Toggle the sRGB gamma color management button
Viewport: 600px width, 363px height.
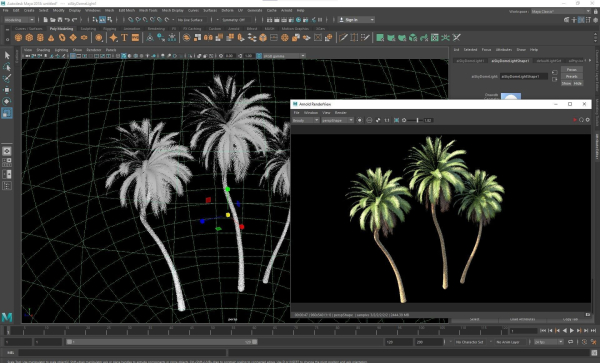[x=259, y=56]
